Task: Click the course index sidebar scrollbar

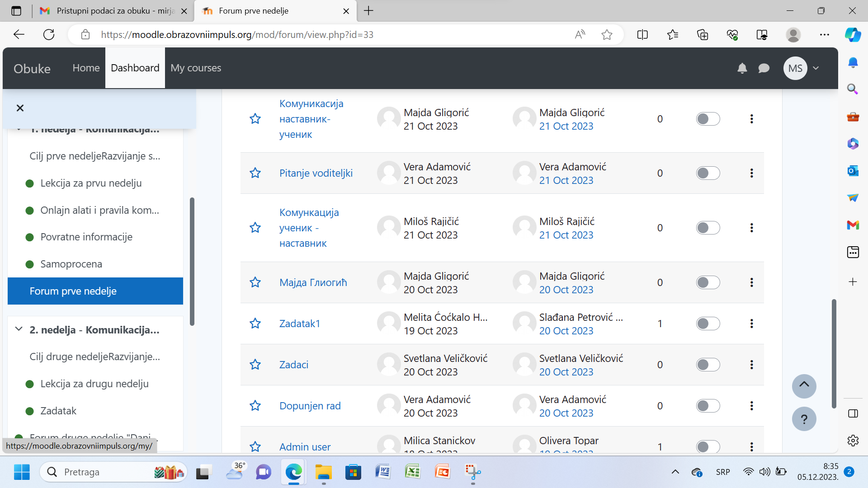Action: (192, 261)
